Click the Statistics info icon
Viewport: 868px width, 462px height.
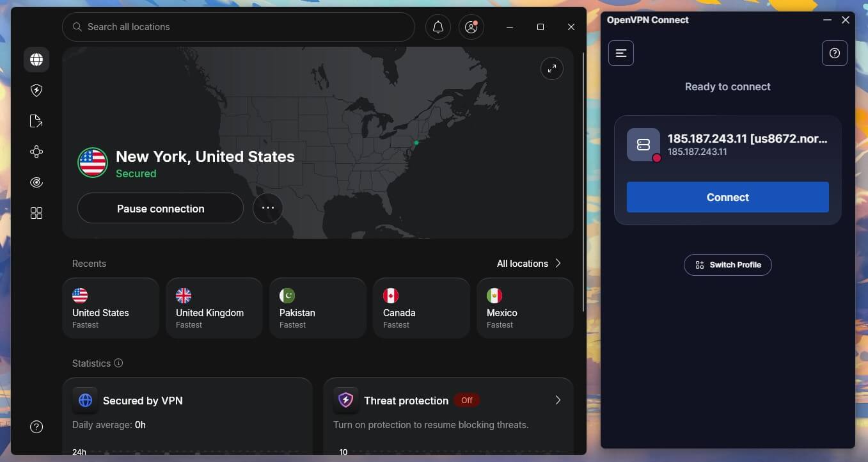(x=118, y=363)
